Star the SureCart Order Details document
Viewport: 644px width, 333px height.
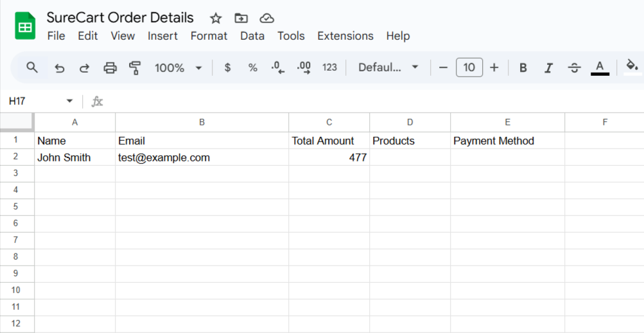(216, 18)
